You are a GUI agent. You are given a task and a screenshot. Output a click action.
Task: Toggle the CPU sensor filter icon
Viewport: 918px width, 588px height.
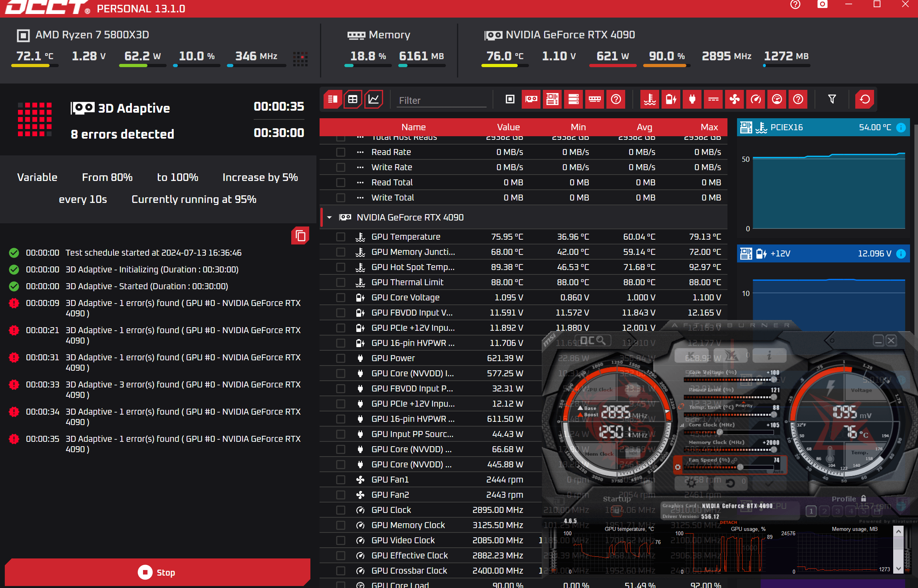click(x=510, y=99)
